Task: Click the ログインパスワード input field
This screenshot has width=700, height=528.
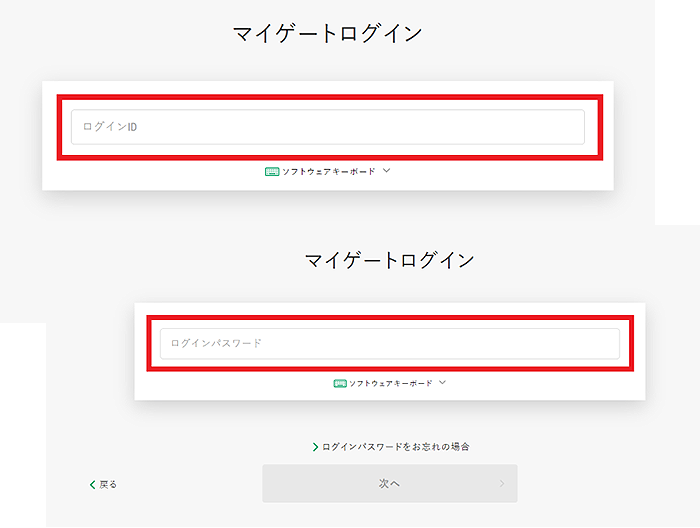Action: [x=390, y=344]
